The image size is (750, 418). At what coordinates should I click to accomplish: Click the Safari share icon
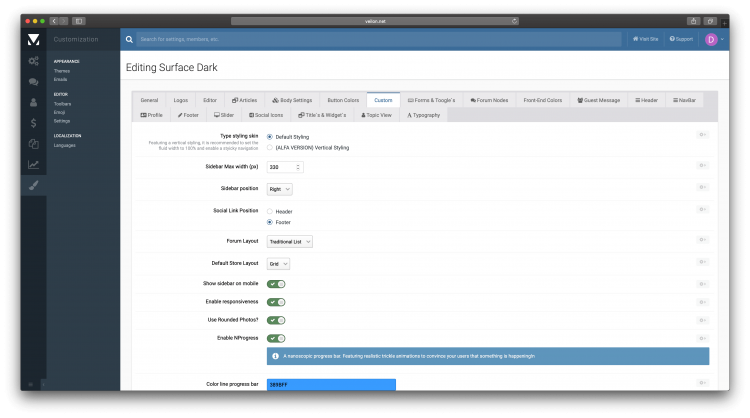click(x=692, y=20)
